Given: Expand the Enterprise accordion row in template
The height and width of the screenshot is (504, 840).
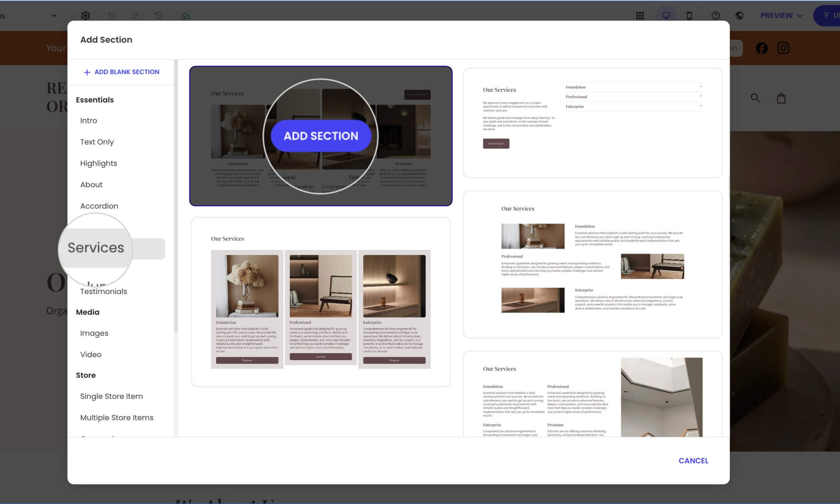Looking at the screenshot, I should tap(633, 107).
